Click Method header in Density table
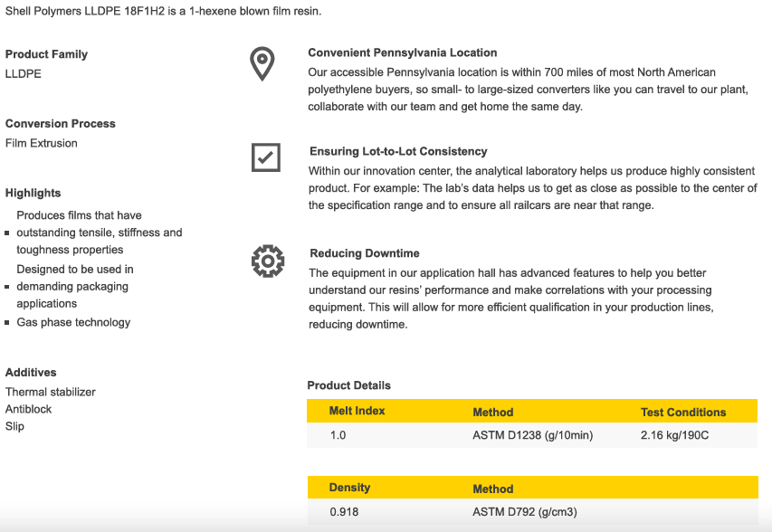 493,489
